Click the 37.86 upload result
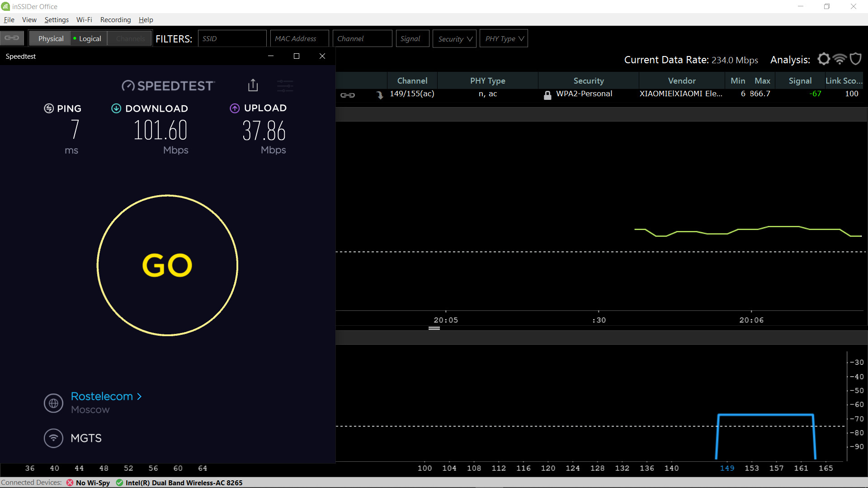The height and width of the screenshot is (488, 868). point(264,131)
